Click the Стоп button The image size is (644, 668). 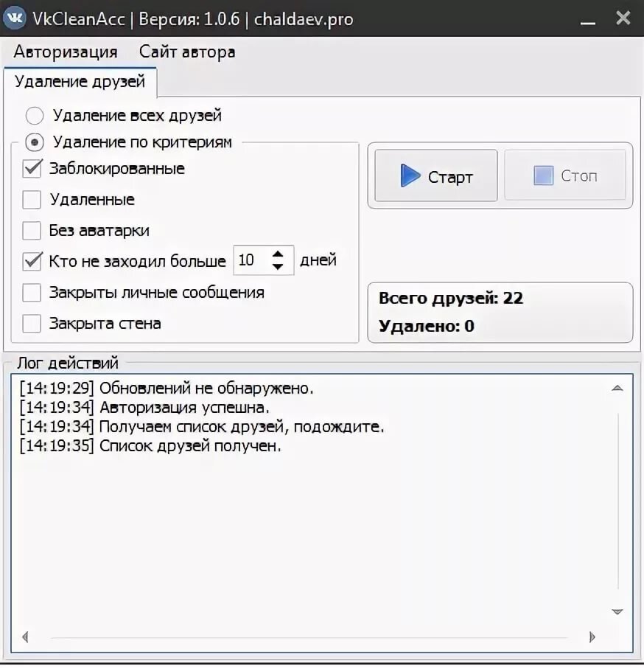[565, 175]
